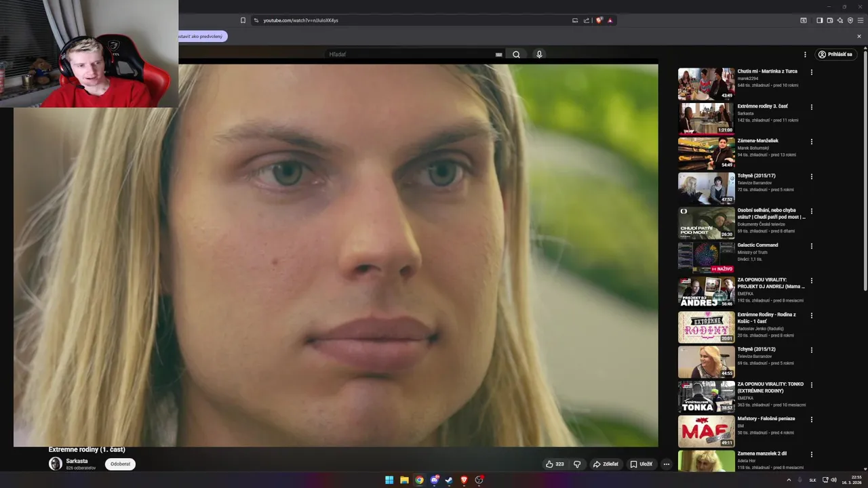Like the video with thumbs-up 323
The width and height of the screenshot is (868, 488).
(555, 464)
